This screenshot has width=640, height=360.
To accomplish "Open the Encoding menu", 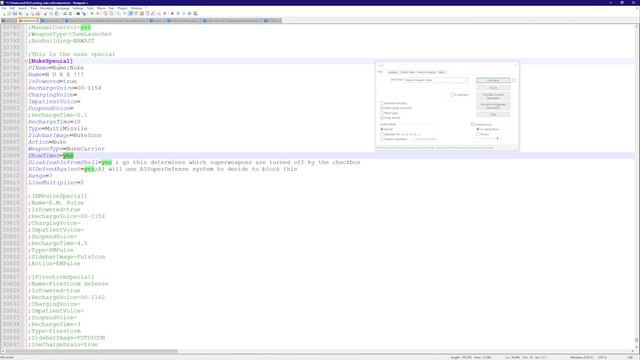I will tap(47, 8).
